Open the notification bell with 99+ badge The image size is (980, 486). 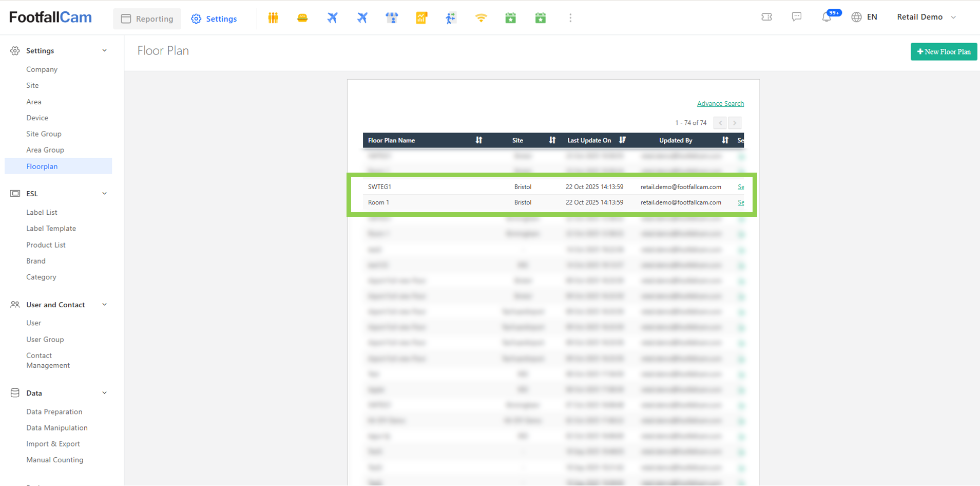[827, 17]
